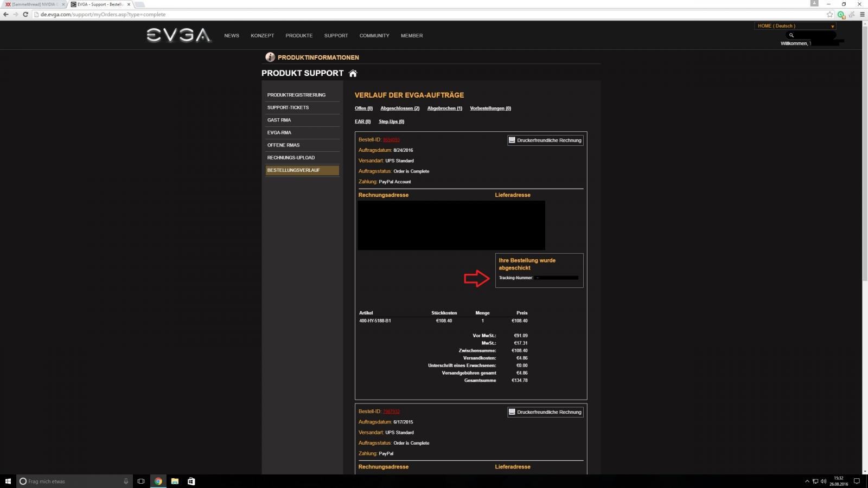Bookmark page with the star icon
The height and width of the screenshot is (488, 868).
pos(829,15)
